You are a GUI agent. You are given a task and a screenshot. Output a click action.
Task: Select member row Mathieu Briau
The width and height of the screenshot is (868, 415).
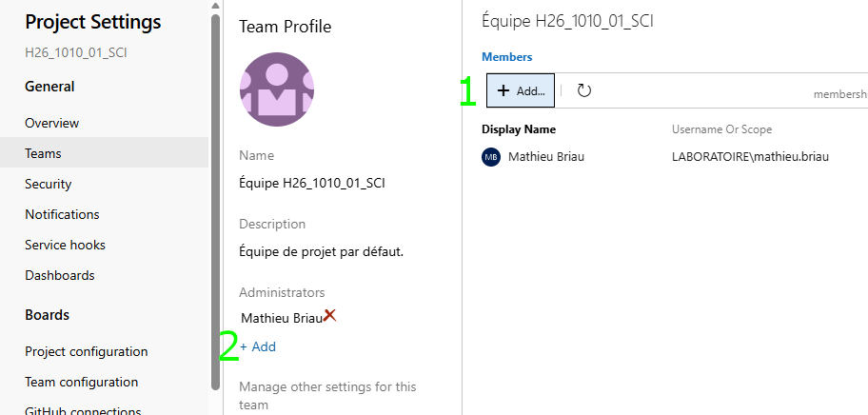tap(546, 157)
